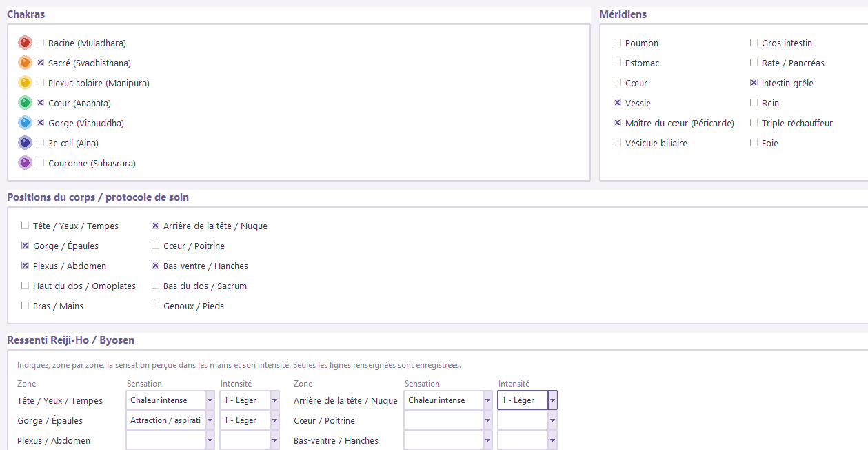This screenshot has width=868, height=450.
Task: Tick the Bras / Mains position checkbox
Action: coord(26,306)
